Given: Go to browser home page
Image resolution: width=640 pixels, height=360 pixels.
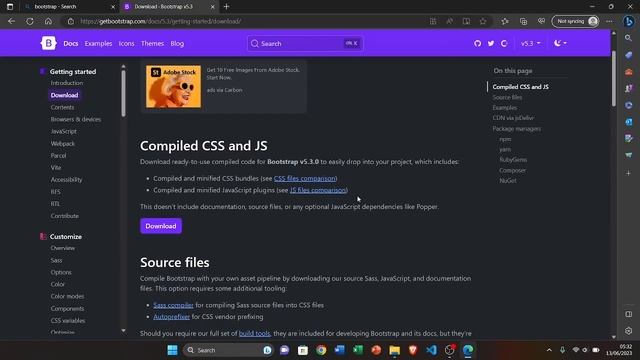Looking at the screenshot, I should [48, 21].
